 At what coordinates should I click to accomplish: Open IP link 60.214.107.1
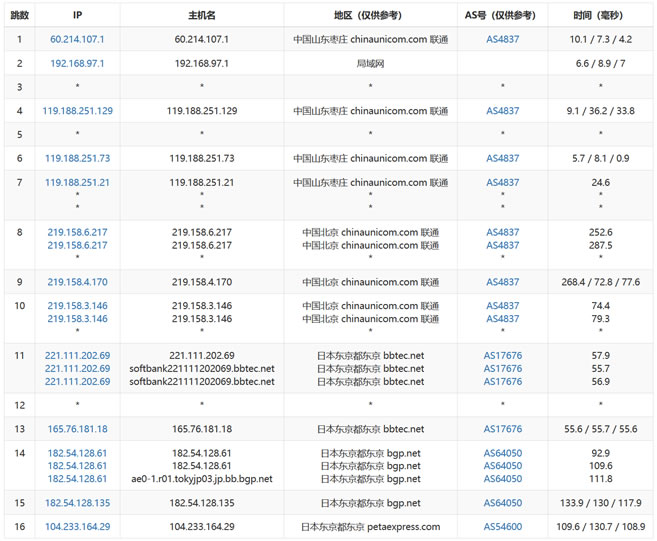77,39
